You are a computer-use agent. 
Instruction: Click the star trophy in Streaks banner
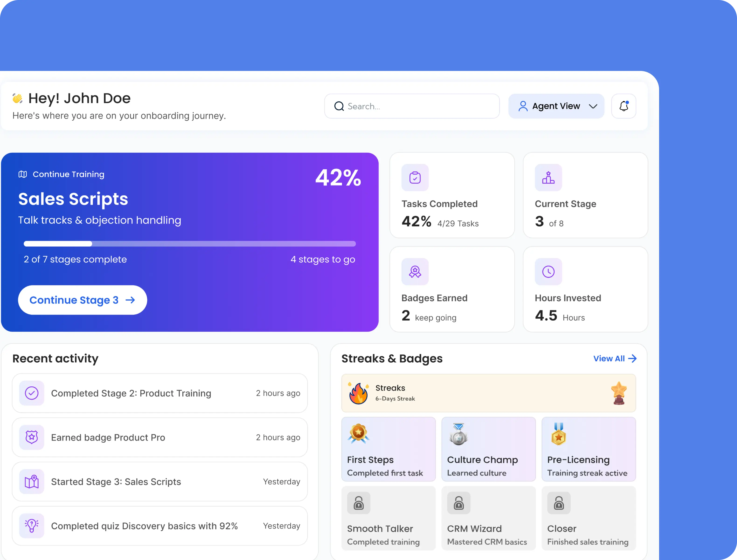(619, 393)
